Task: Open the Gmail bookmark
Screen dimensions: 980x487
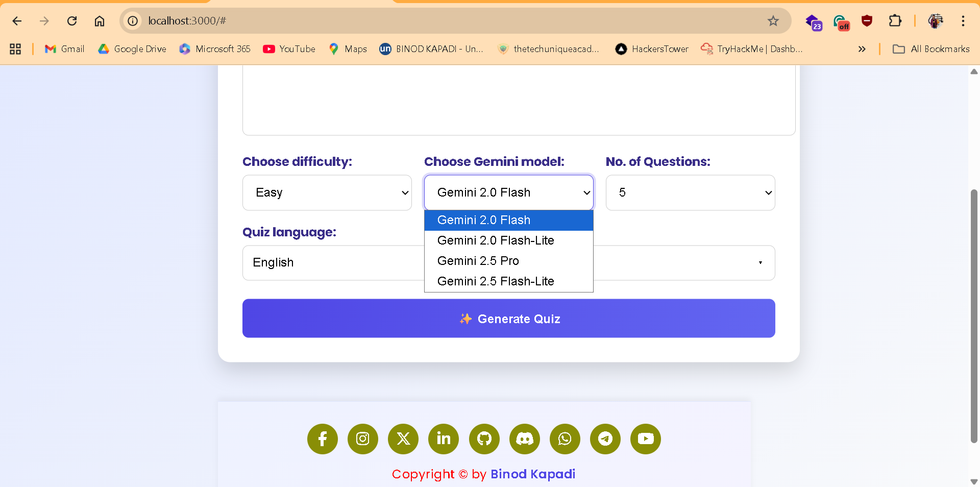Action: [64, 49]
